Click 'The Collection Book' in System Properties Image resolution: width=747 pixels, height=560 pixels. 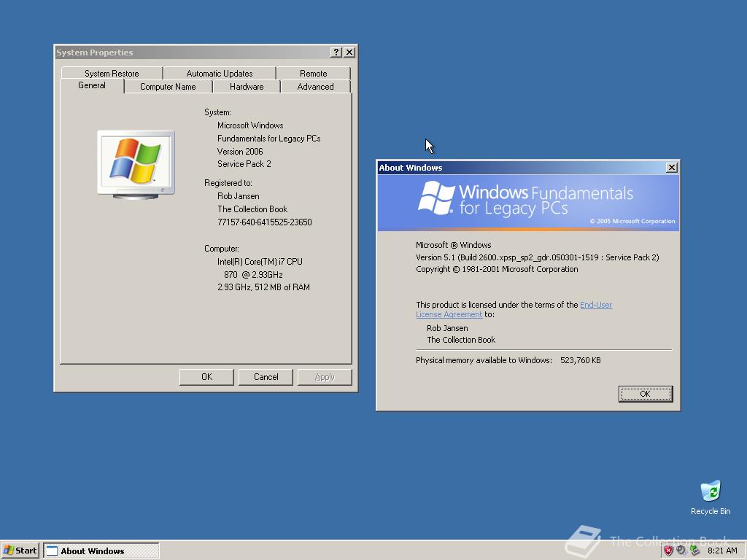pos(252,209)
